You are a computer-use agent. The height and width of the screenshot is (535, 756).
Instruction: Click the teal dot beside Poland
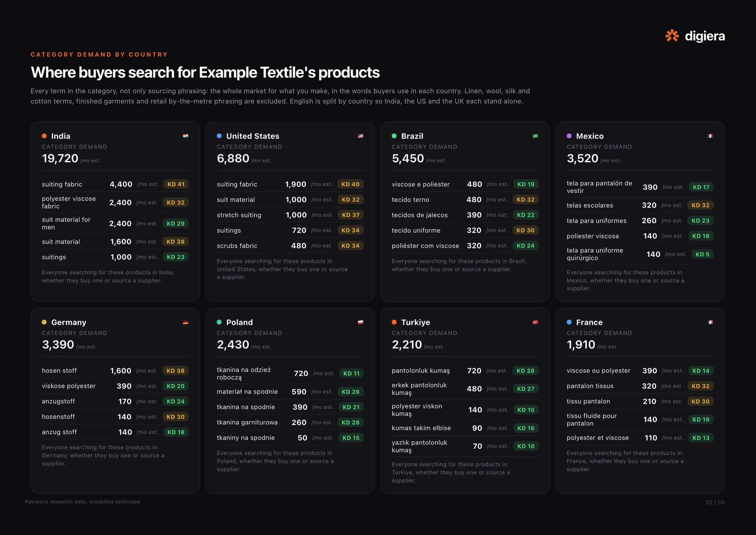(219, 322)
